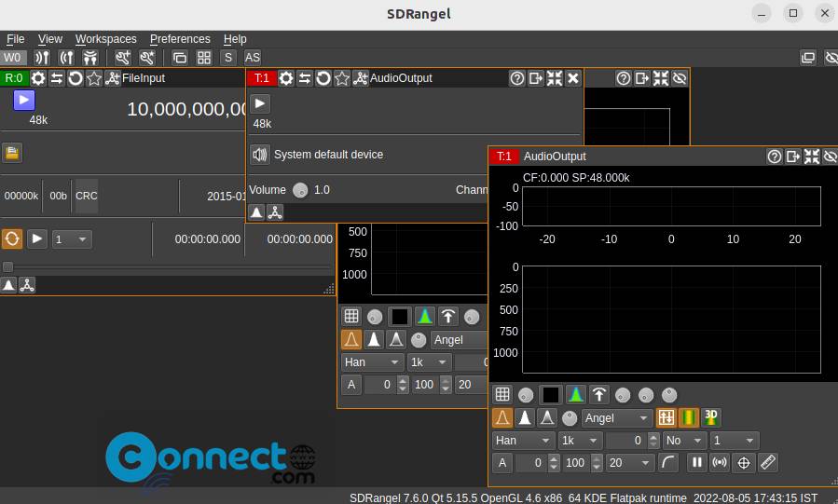Add a Tx device from the main toolbar
The height and width of the screenshot is (504, 838).
pos(66,58)
